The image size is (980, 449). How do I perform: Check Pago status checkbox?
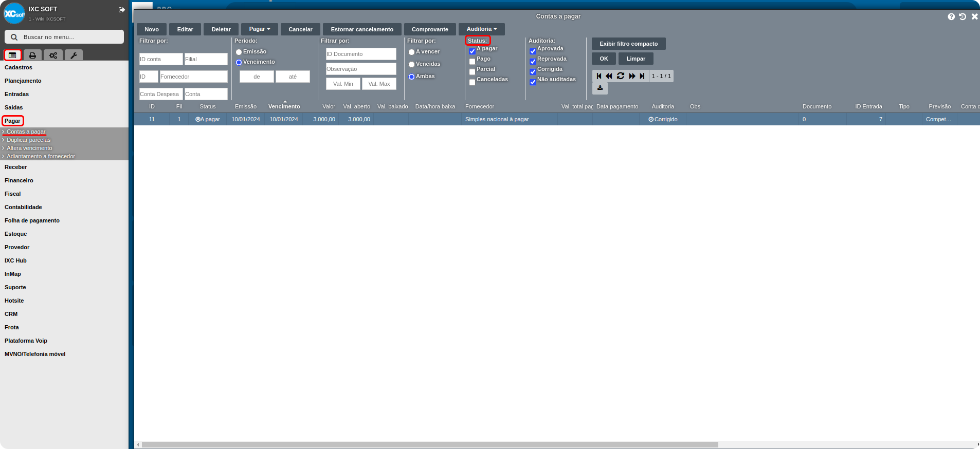[x=472, y=62]
